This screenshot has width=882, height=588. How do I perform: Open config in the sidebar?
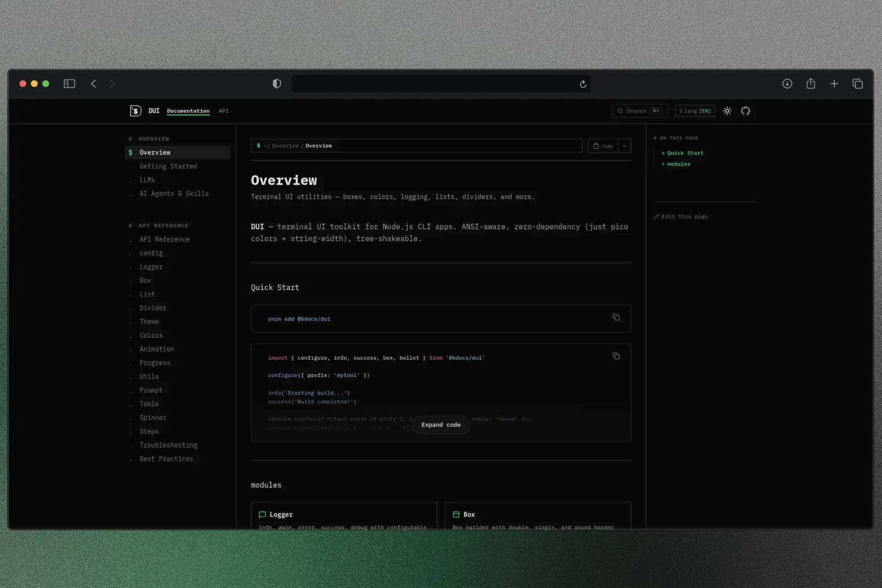151,253
